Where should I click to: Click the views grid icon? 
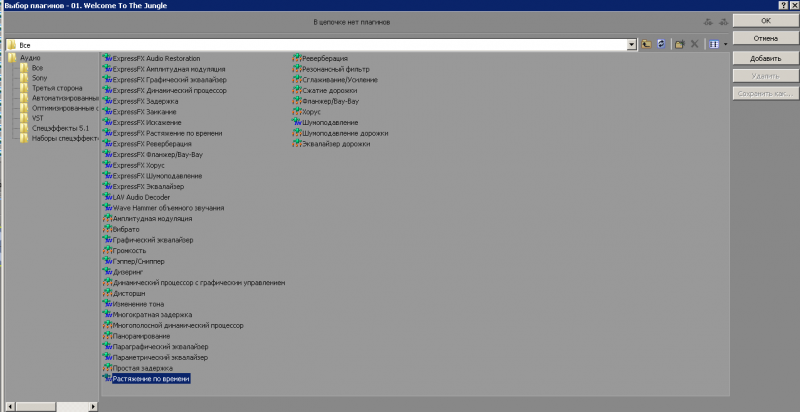[713, 45]
